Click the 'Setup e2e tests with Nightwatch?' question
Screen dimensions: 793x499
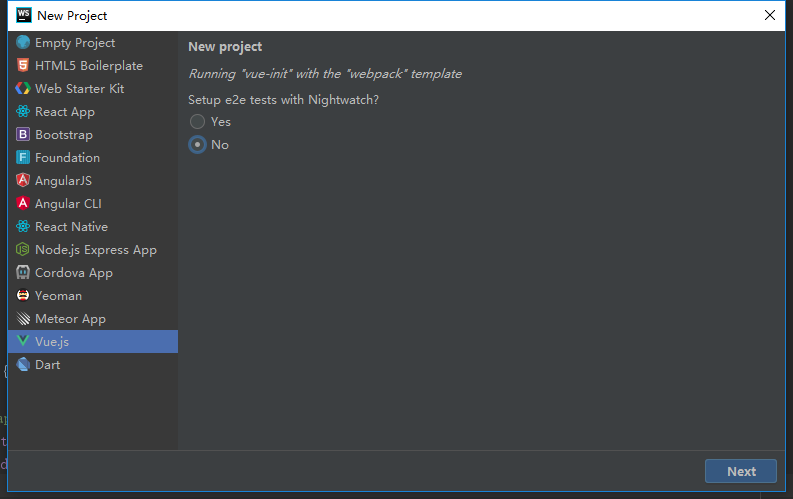[283, 100]
